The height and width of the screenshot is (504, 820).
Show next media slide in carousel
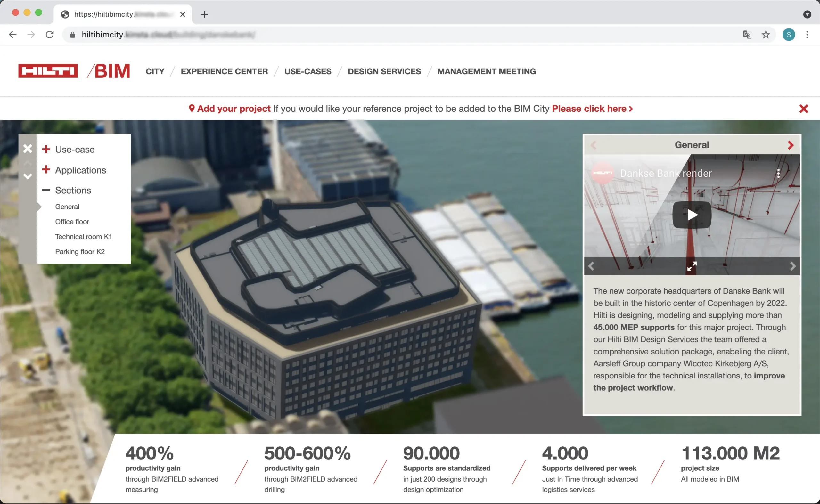point(793,266)
